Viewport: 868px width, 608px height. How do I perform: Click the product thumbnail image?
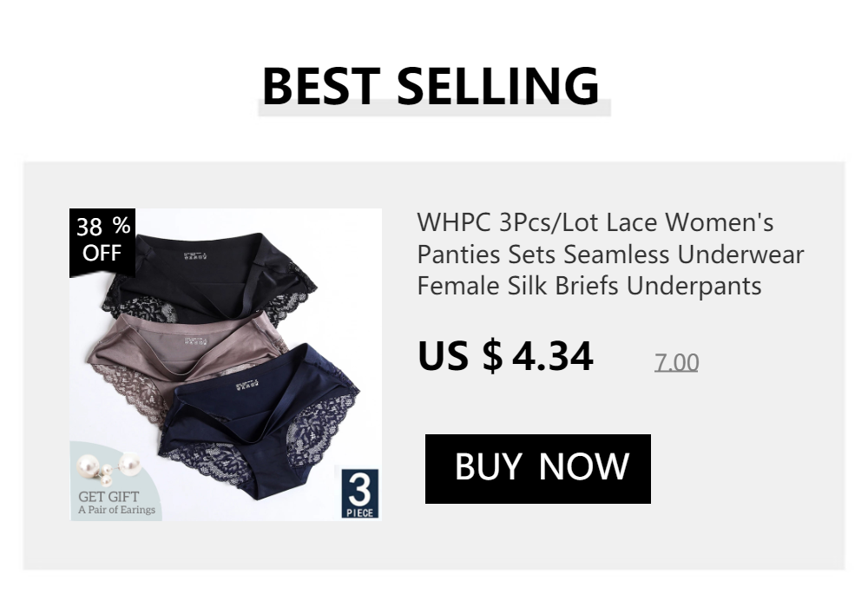pyautogui.click(x=226, y=364)
